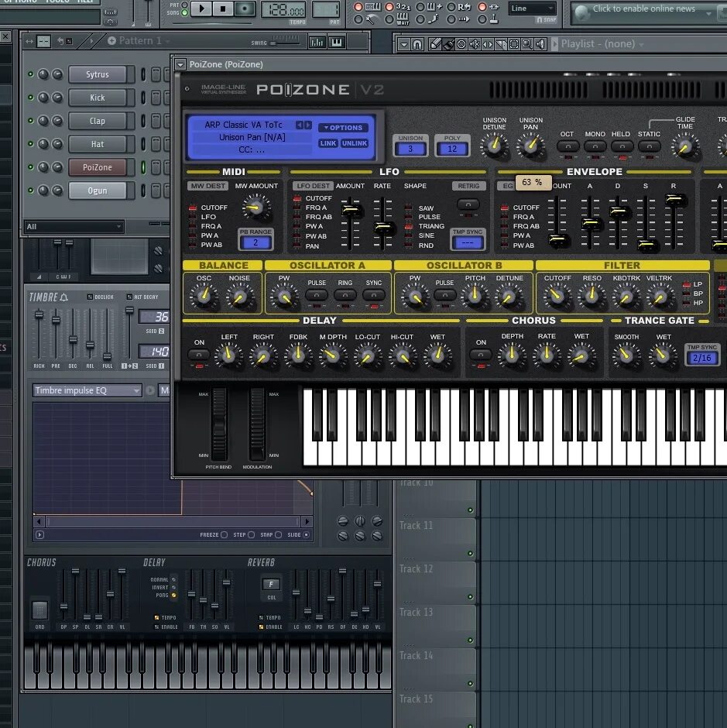This screenshot has height=728, width=727.
Task: Adjust the swing slider in step sequencer
Action: [285, 43]
